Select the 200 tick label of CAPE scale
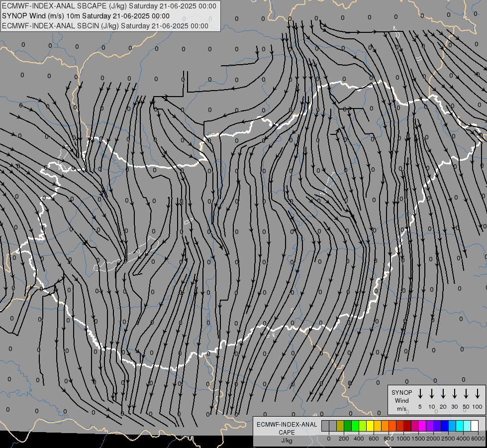 coord(344,439)
